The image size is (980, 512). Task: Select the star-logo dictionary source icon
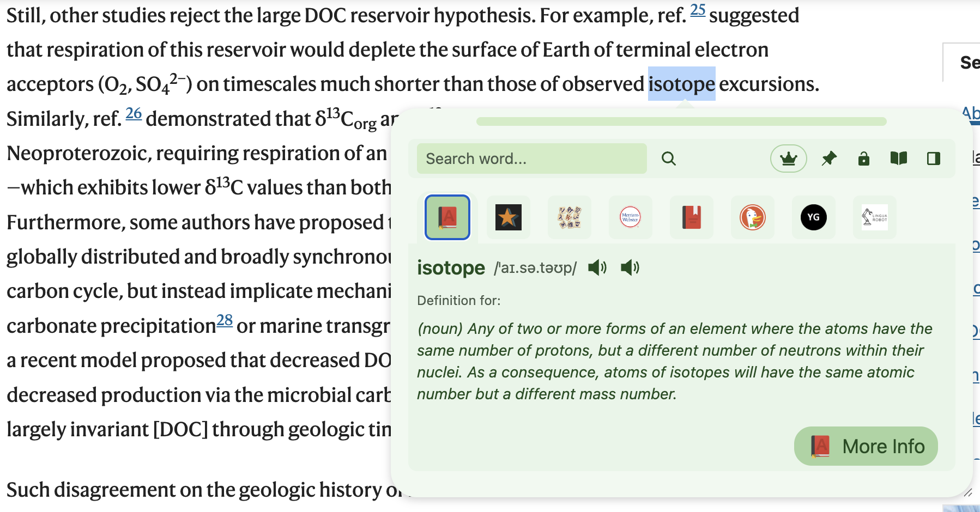tap(508, 217)
